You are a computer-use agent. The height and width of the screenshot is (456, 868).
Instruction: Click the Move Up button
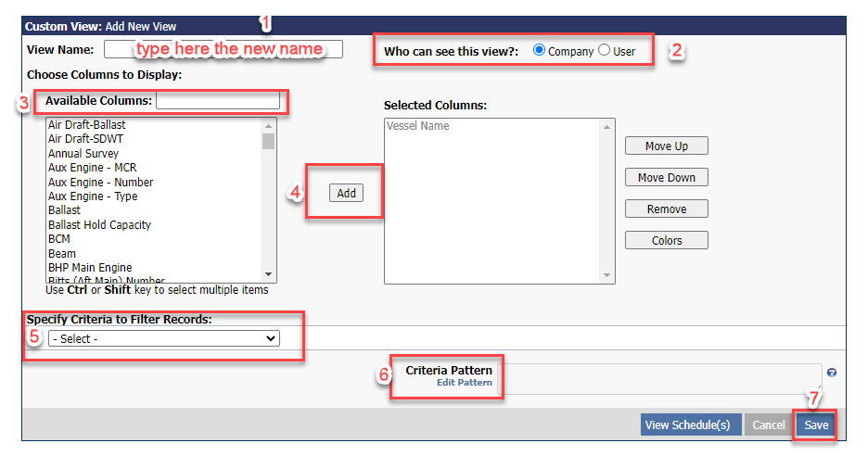667,146
